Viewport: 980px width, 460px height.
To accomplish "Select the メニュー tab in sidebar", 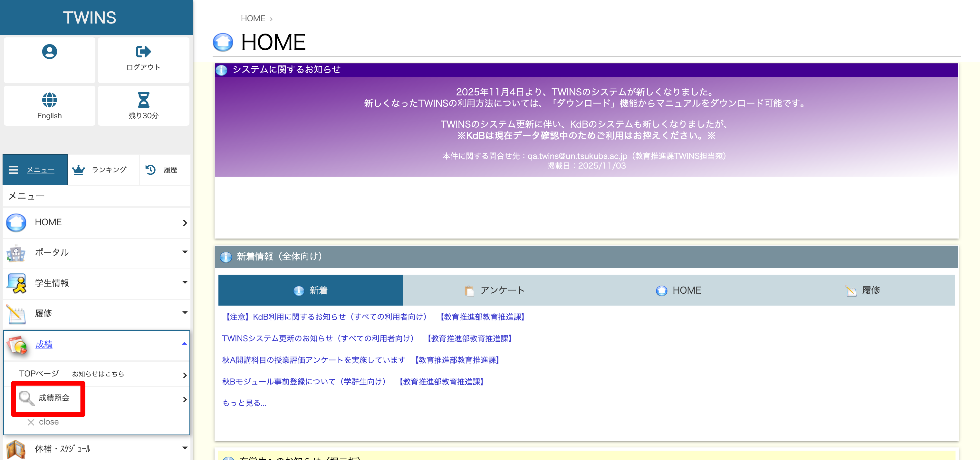I will [35, 170].
